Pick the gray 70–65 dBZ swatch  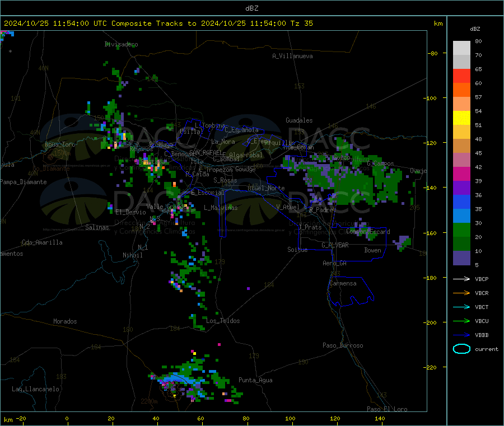pos(461,62)
